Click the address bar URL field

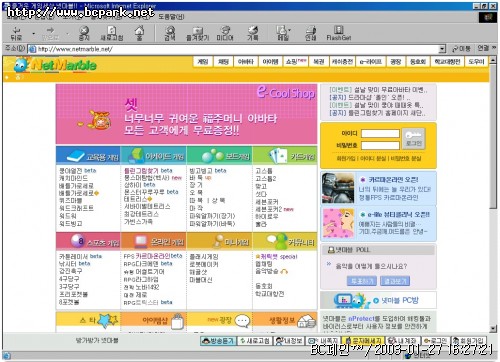233,49
